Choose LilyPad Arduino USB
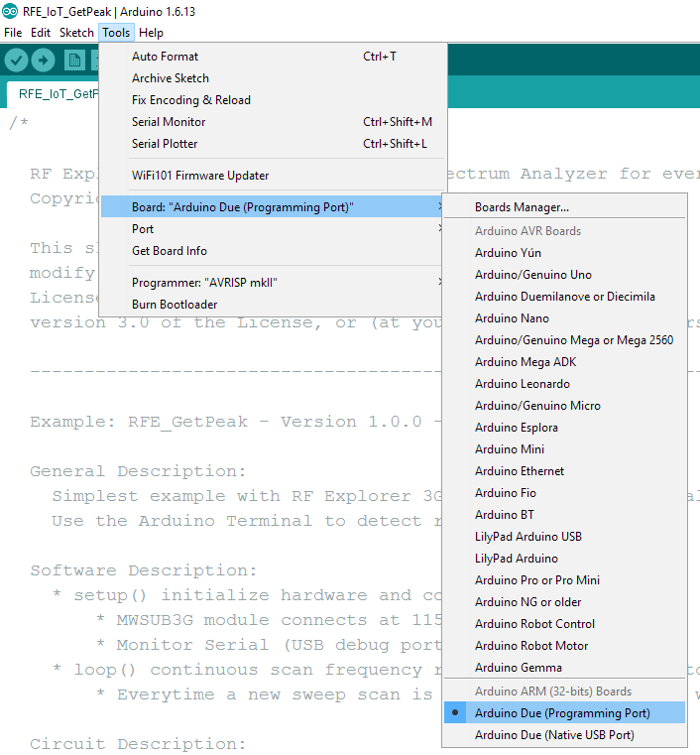 click(x=565, y=537)
